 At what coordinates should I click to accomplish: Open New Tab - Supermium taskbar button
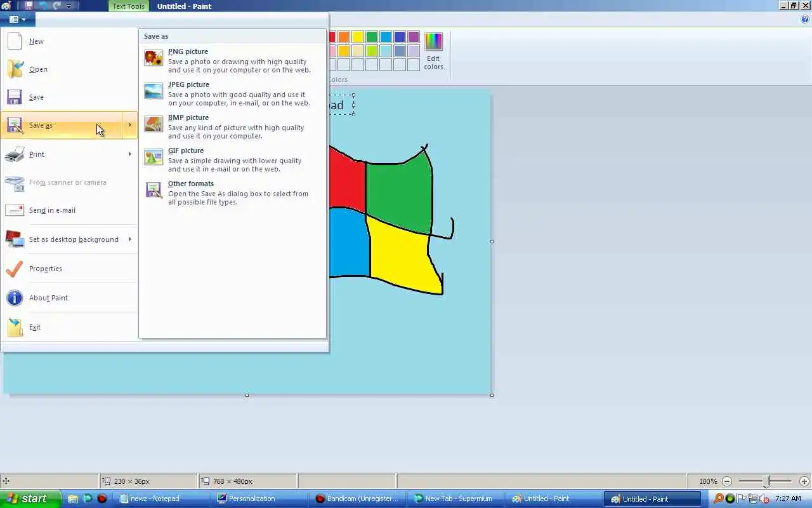455,498
